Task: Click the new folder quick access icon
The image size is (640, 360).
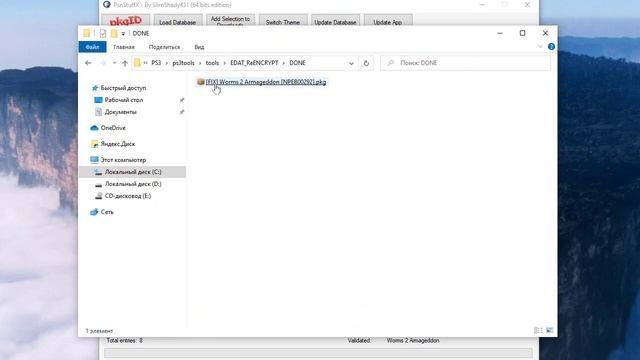Action: point(114,33)
